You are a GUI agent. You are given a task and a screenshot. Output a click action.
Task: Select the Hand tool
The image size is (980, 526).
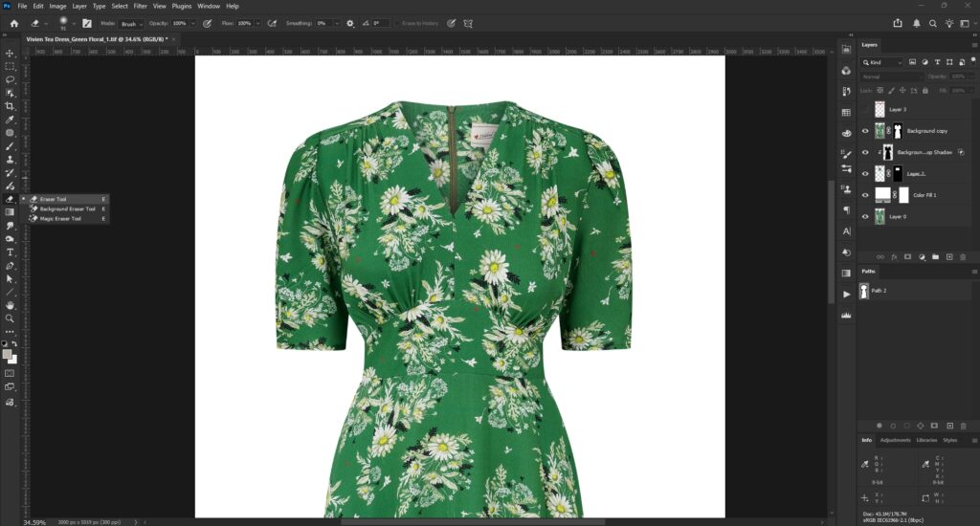10,305
